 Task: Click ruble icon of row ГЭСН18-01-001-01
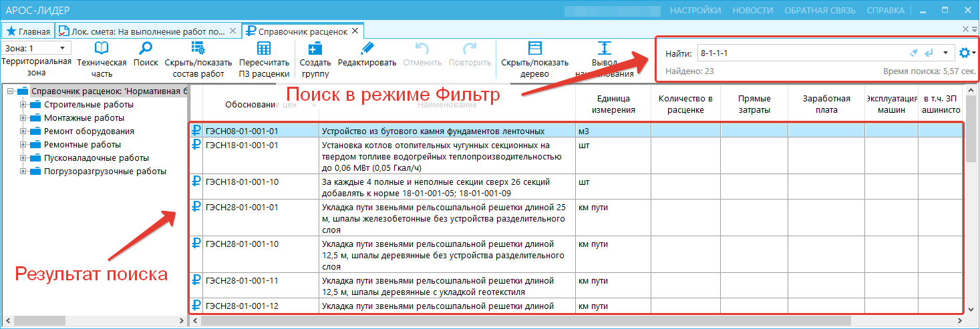point(197,144)
